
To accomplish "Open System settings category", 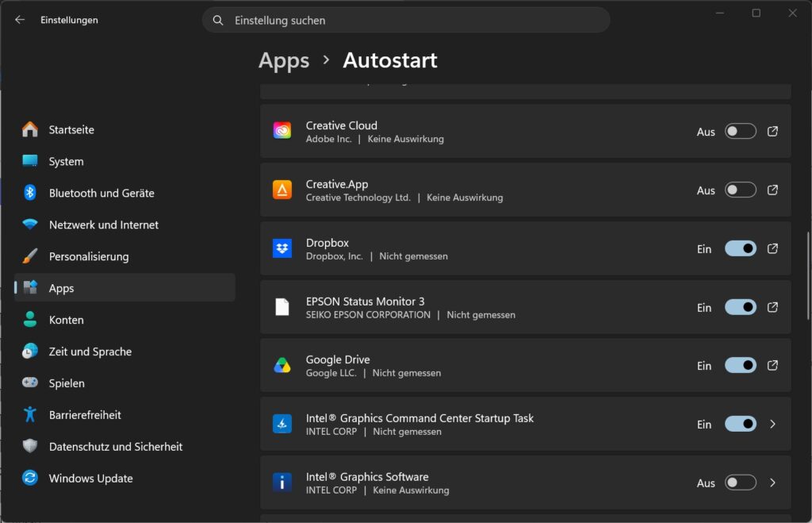I will [x=124, y=161].
